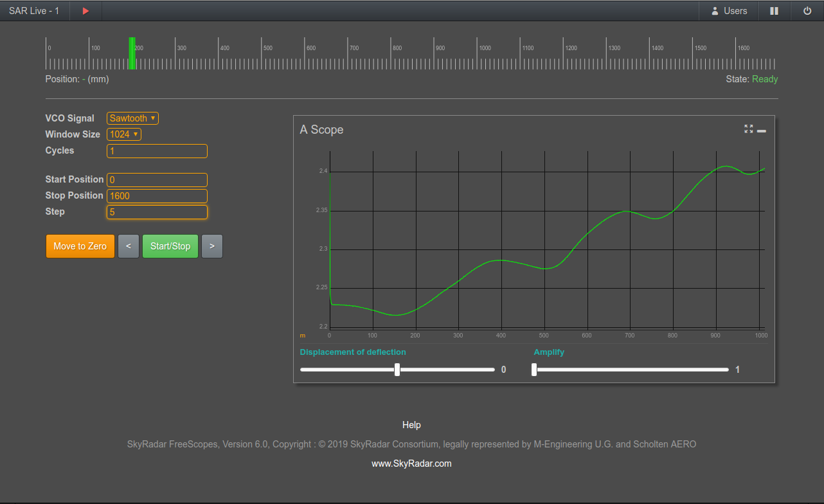Click the Position: - (mm) label
The height and width of the screenshot is (504, 824).
point(77,79)
